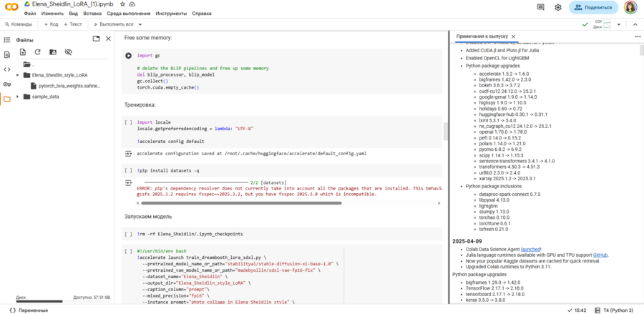Open the comments icon in header
The height and width of the screenshot is (314, 644).
coord(541,7)
